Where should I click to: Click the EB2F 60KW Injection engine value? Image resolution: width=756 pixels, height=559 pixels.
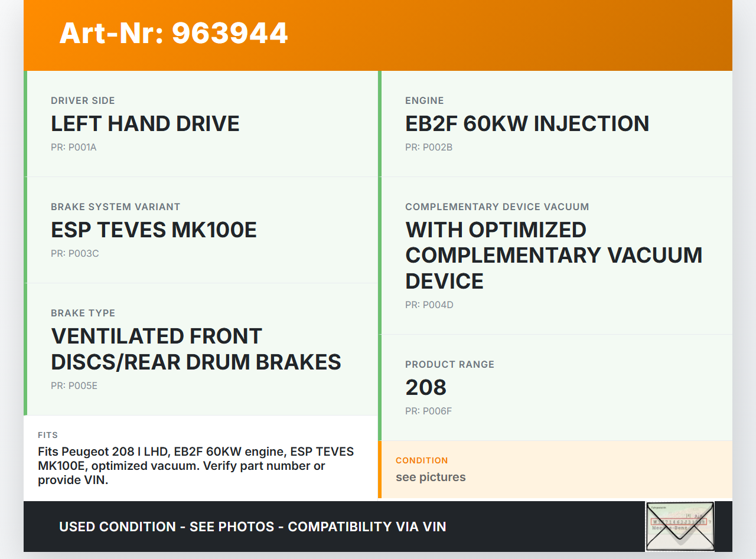pyautogui.click(x=527, y=123)
